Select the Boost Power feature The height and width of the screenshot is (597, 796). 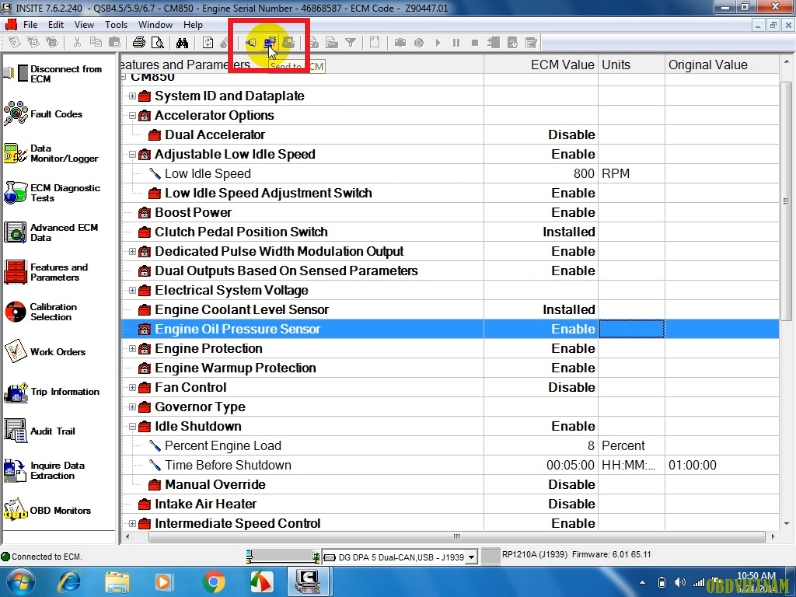(193, 213)
